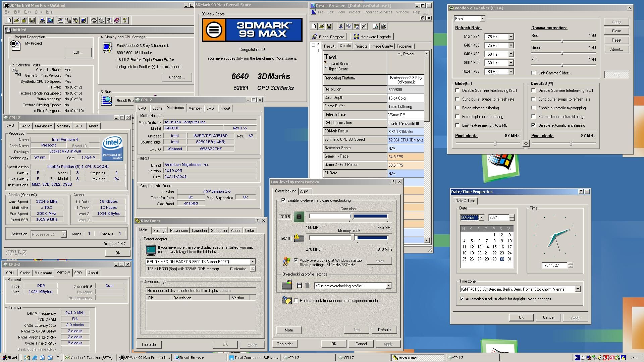This screenshot has width=644, height=362.
Task: Click Cut scissors icon in Result Browser
Action: [341, 26]
